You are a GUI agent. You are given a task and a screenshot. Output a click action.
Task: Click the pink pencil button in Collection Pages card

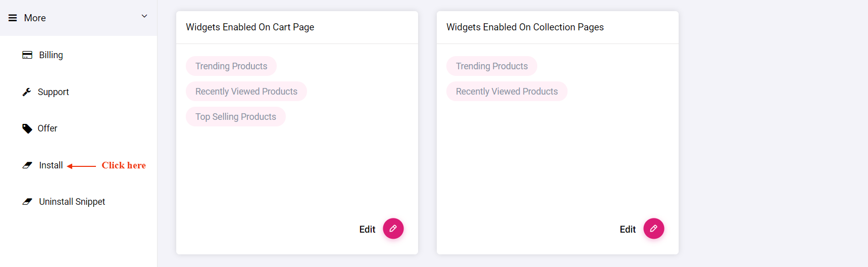tap(654, 229)
